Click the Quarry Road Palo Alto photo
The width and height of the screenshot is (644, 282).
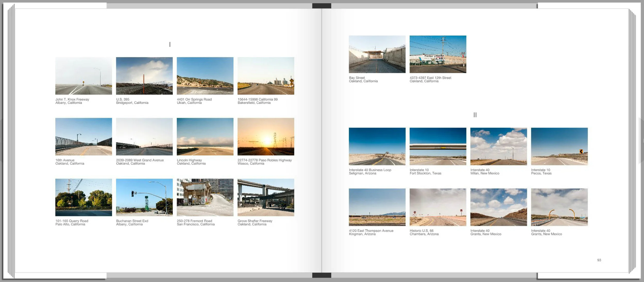pyautogui.click(x=83, y=197)
